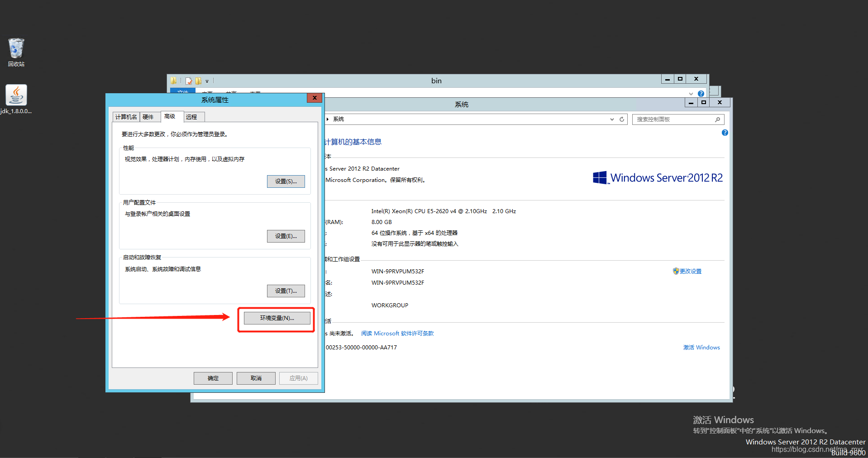
Task: Refresh the System window address bar
Action: pos(622,119)
